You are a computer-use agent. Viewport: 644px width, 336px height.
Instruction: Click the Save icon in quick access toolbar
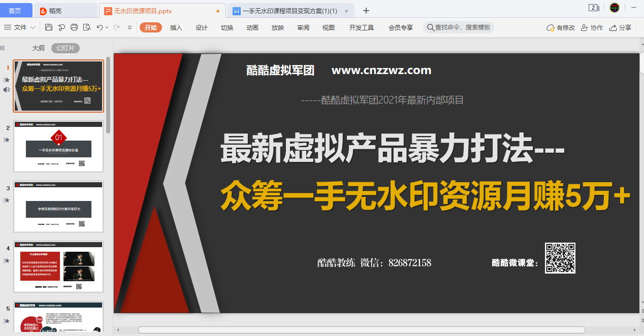point(49,27)
